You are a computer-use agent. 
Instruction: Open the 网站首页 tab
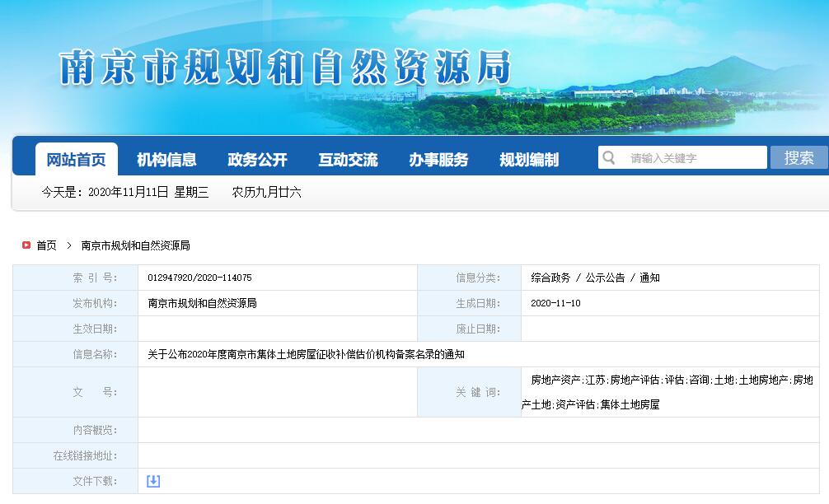(76, 160)
